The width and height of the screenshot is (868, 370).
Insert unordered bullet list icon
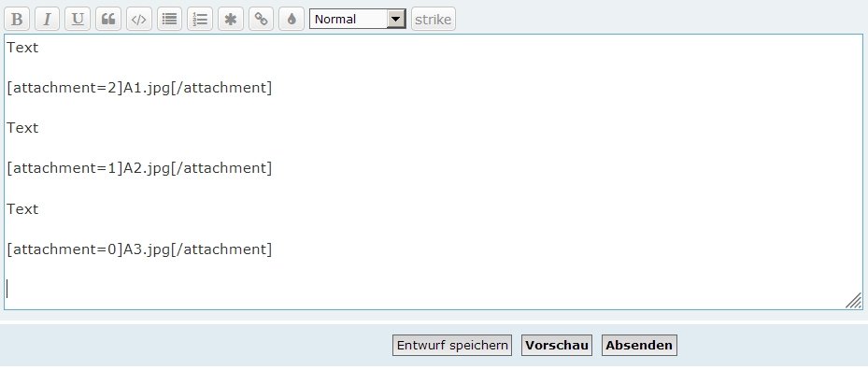(169, 20)
